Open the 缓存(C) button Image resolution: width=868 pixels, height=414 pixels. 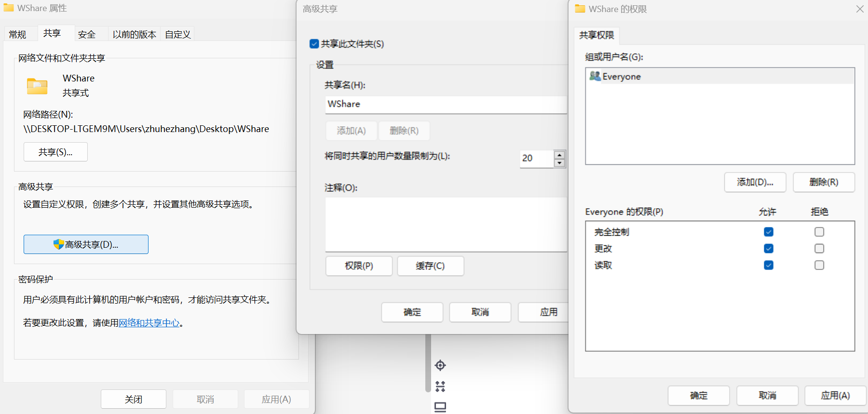430,266
